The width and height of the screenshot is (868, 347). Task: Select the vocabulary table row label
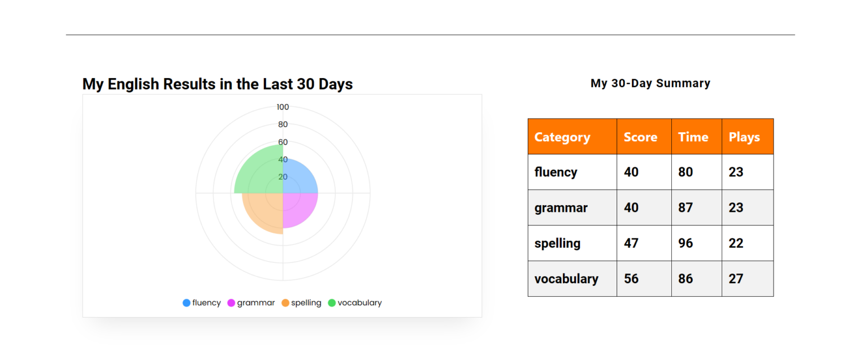tap(566, 279)
